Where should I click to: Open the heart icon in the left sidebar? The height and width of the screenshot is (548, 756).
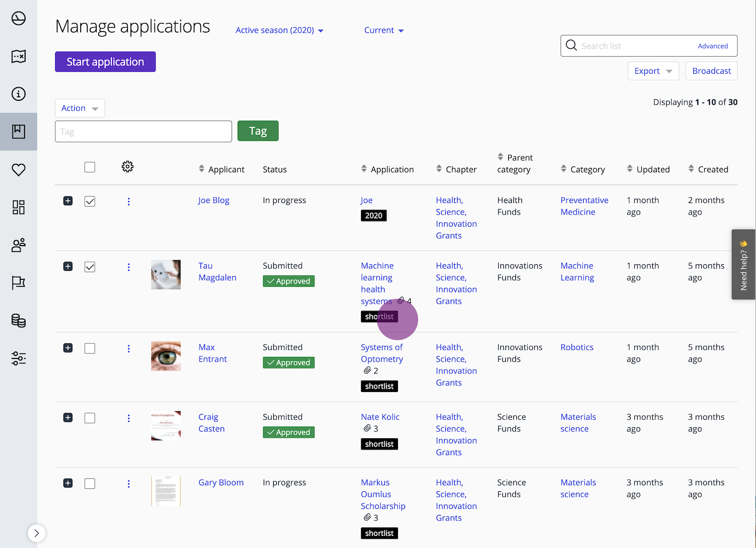click(x=19, y=169)
